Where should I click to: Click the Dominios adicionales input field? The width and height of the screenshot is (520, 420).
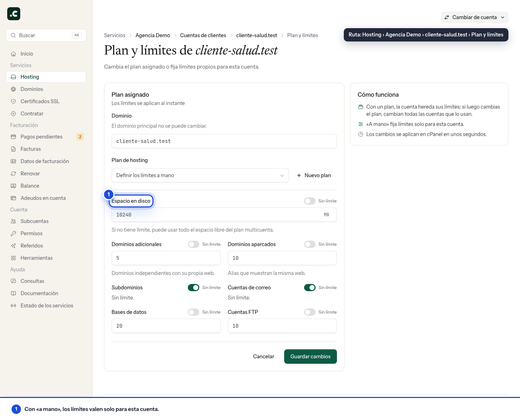pyautogui.click(x=166, y=258)
